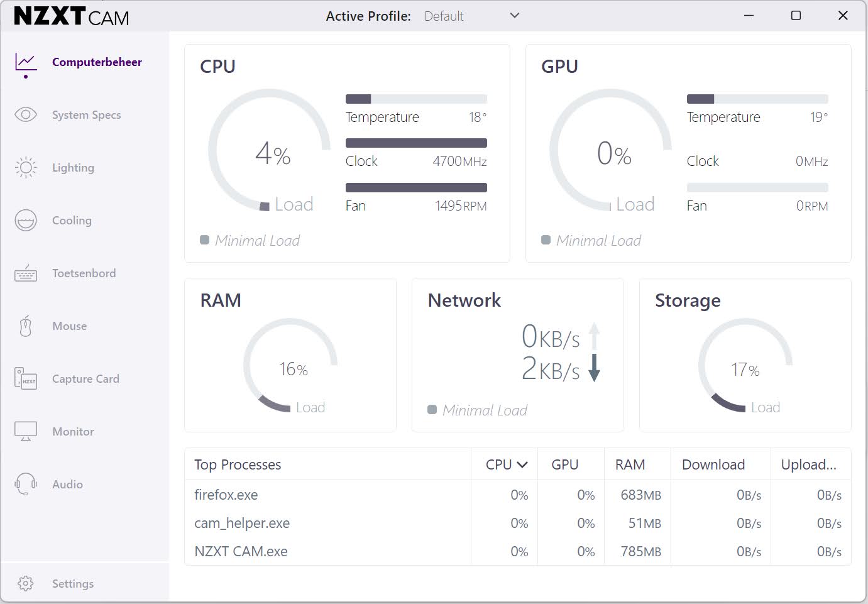Select Monitor label in sidebar
This screenshot has width=868, height=604.
coord(73,432)
